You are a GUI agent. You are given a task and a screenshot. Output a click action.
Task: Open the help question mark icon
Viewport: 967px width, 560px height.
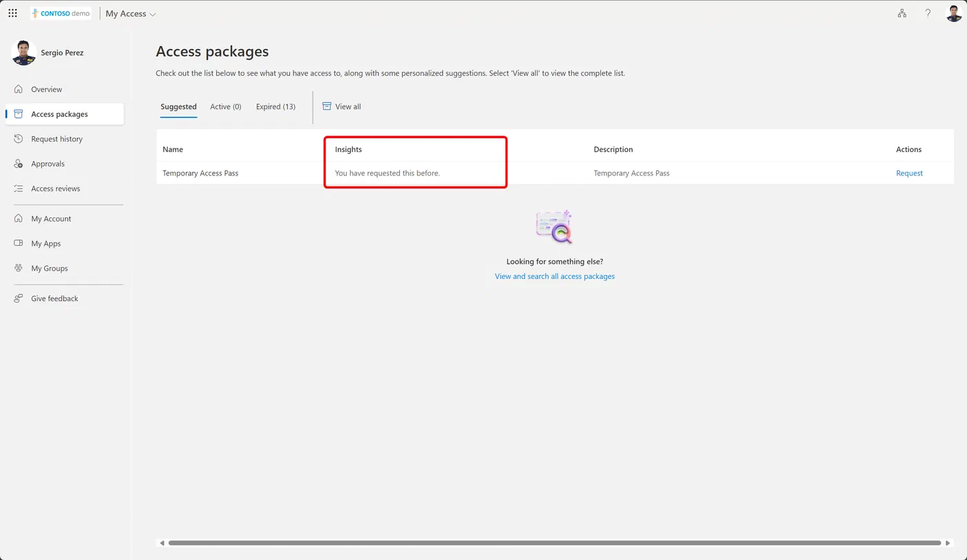click(x=928, y=13)
